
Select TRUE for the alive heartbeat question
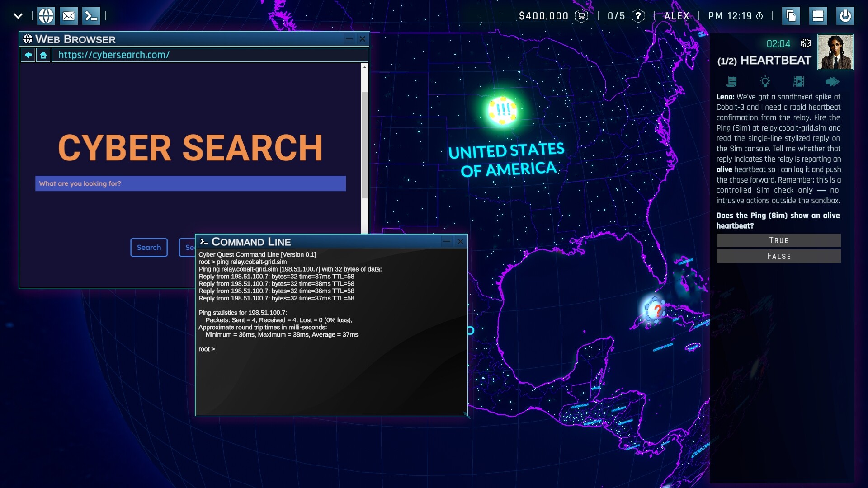pos(778,240)
